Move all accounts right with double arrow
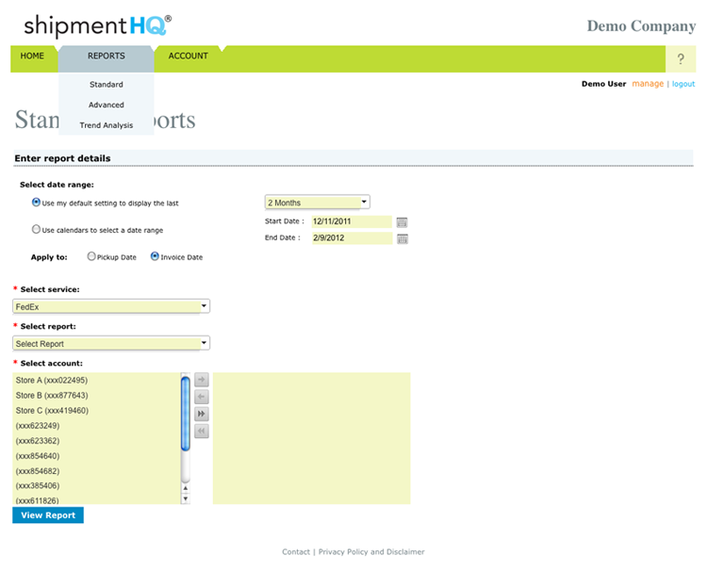This screenshot has height=588, width=707. (202, 414)
